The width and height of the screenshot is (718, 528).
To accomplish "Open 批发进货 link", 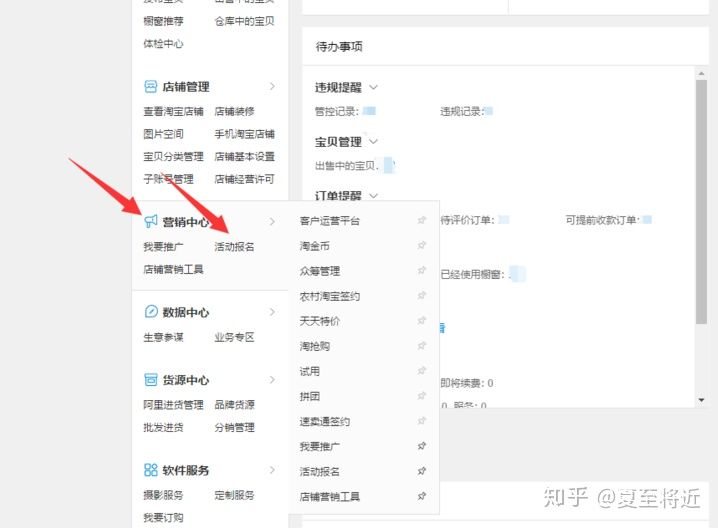I will (x=163, y=428).
